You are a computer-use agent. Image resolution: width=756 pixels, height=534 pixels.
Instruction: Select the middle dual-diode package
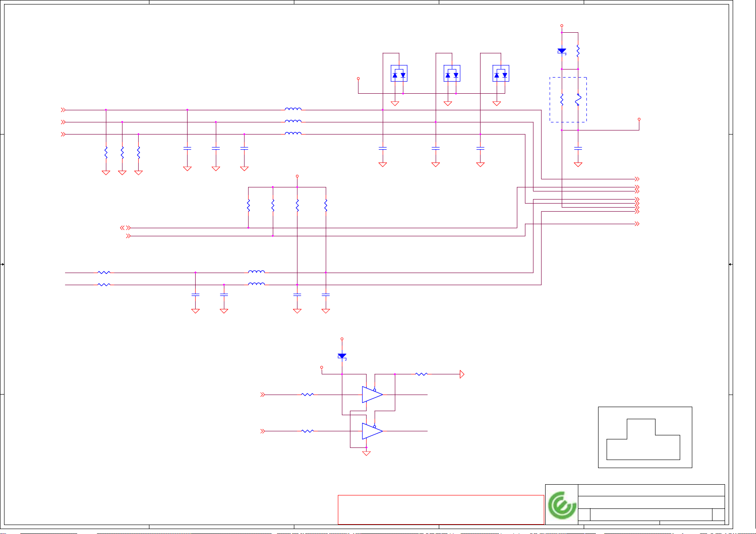tap(452, 74)
